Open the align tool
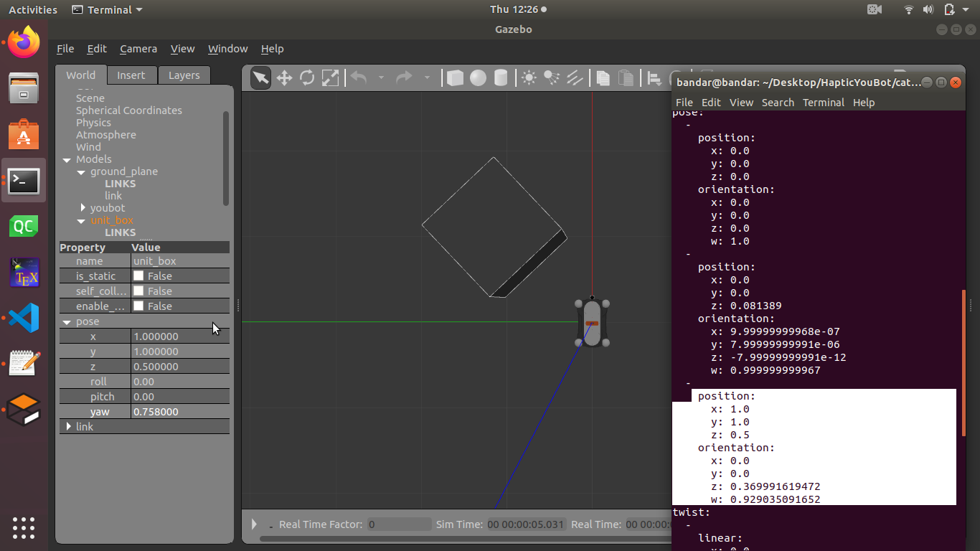 [654, 77]
